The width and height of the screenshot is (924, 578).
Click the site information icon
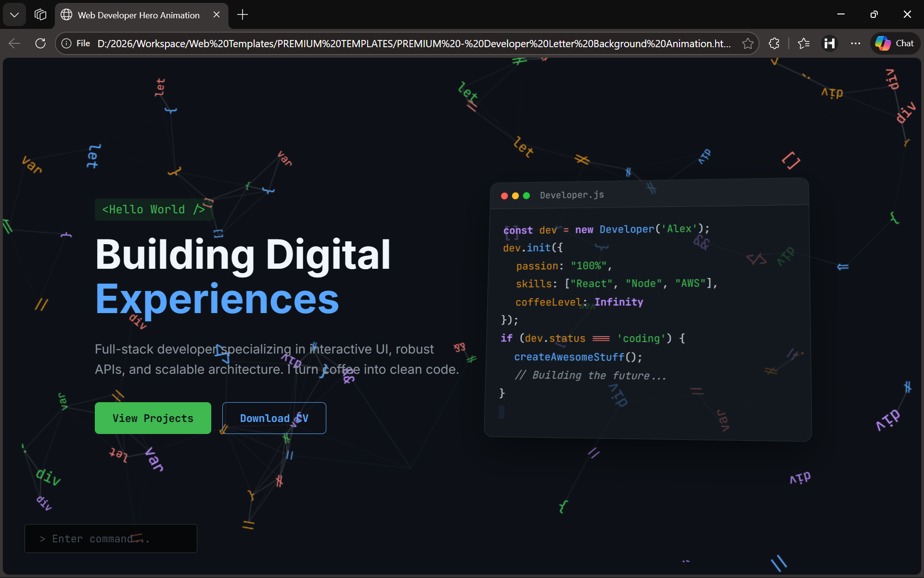(x=66, y=43)
